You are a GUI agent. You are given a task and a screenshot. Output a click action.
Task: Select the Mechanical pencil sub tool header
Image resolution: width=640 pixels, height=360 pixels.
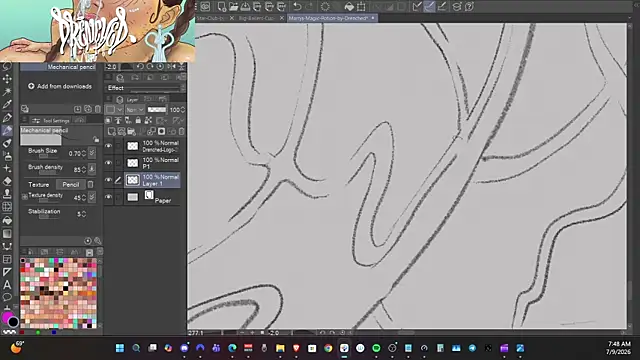pyautogui.click(x=58, y=67)
